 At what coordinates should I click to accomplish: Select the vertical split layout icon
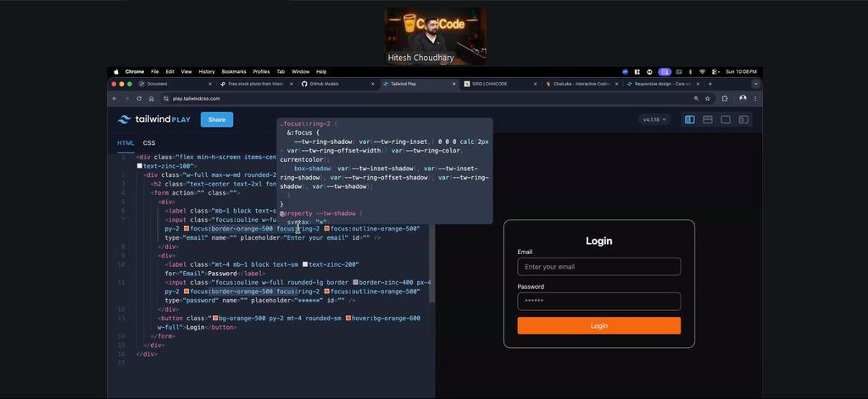point(689,119)
